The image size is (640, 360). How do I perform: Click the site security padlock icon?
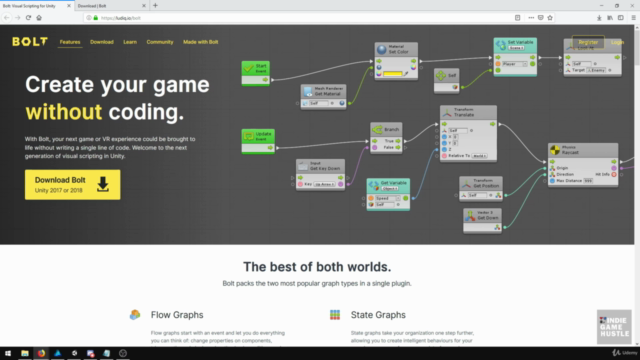96,18
